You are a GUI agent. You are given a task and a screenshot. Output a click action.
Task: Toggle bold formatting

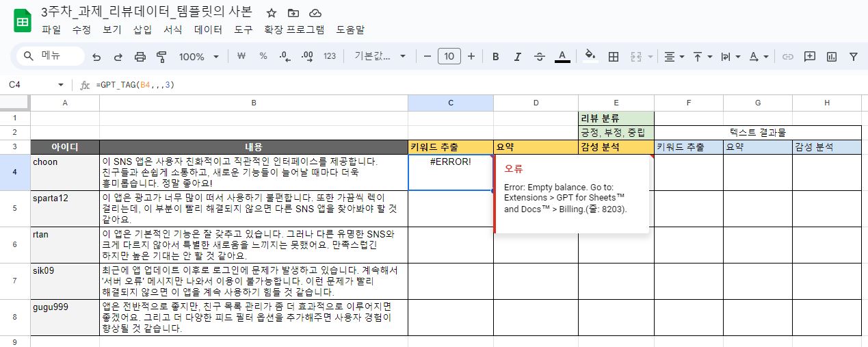pyautogui.click(x=496, y=57)
